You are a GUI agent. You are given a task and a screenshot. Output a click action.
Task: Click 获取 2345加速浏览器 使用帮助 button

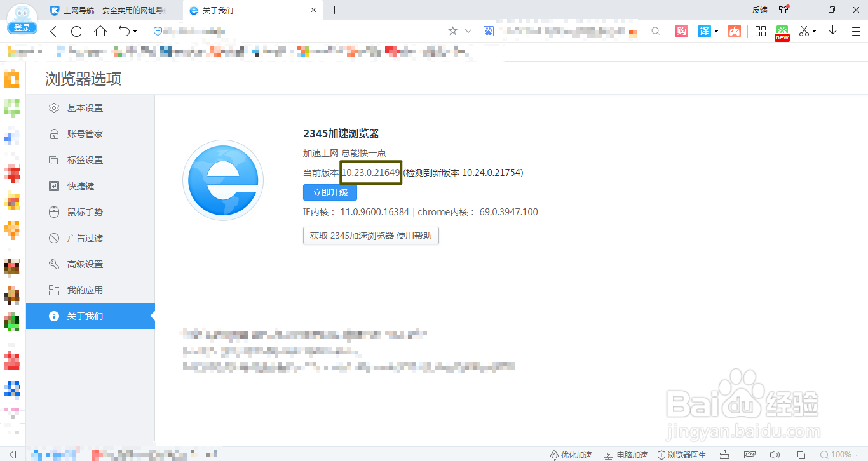[371, 236]
